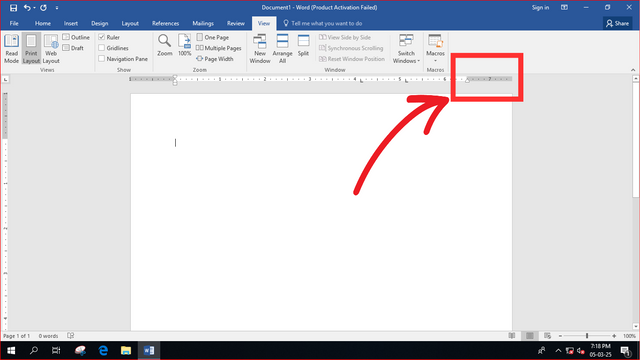Click the zoom out minus button

click(560, 336)
